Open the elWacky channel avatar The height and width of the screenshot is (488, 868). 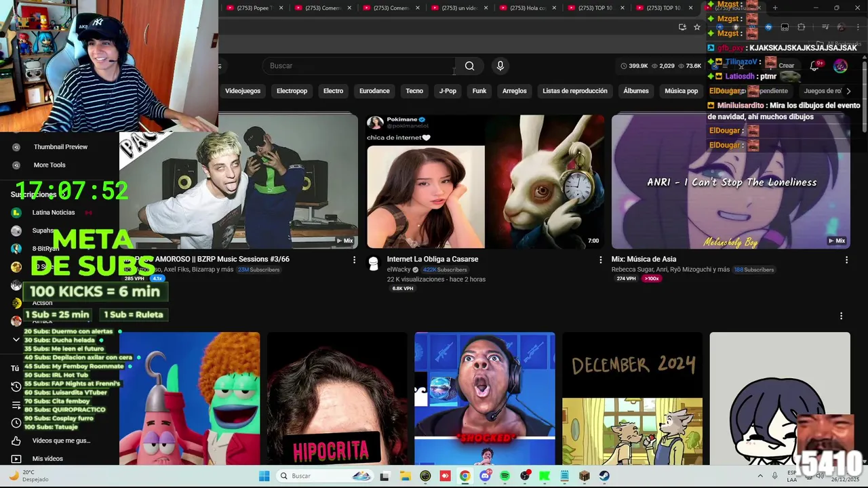373,264
